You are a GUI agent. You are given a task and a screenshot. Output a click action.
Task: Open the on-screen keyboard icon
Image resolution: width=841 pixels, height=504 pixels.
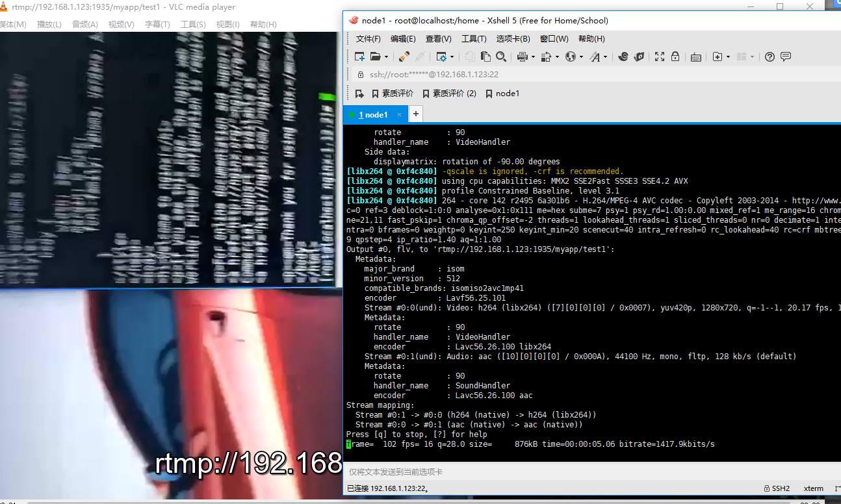tap(695, 57)
